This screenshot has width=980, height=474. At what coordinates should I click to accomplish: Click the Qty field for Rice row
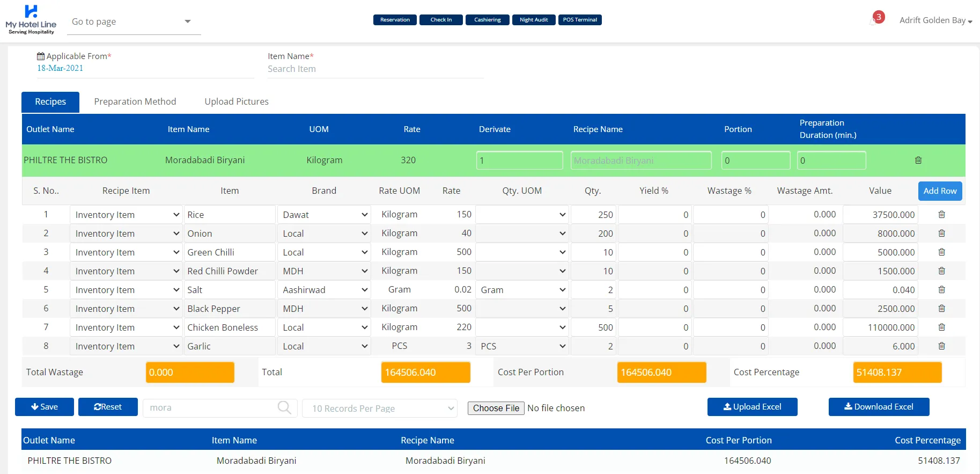[594, 215]
